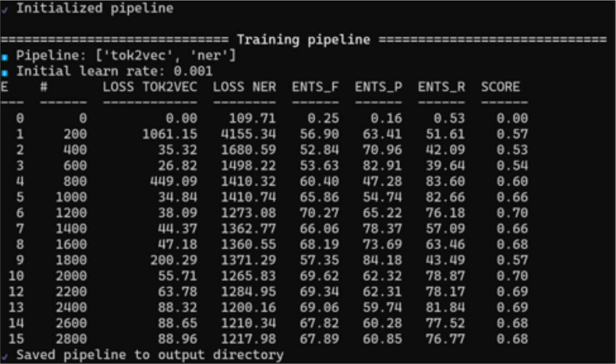The height and width of the screenshot is (364, 616).
Task: Click the info icon beside Initial learn rate
Action: click(x=4, y=73)
